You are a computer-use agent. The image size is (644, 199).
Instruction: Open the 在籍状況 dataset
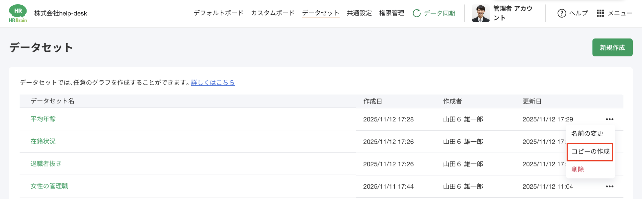pyautogui.click(x=43, y=141)
